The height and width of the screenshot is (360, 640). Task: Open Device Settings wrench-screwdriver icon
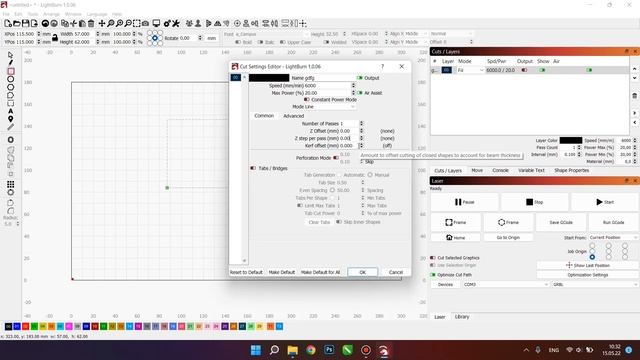coord(176,24)
